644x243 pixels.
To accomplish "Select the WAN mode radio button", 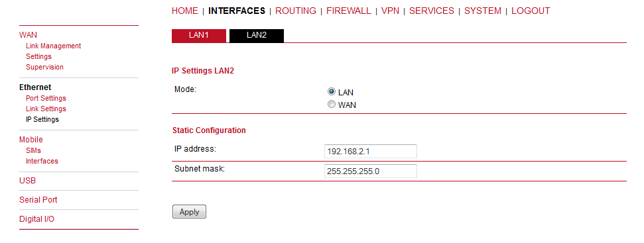I will [x=332, y=105].
